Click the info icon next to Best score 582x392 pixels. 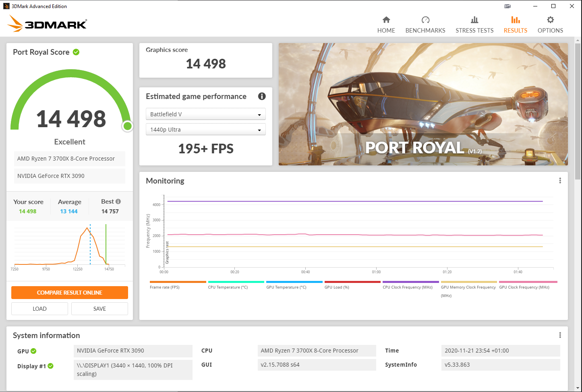pyautogui.click(x=118, y=201)
